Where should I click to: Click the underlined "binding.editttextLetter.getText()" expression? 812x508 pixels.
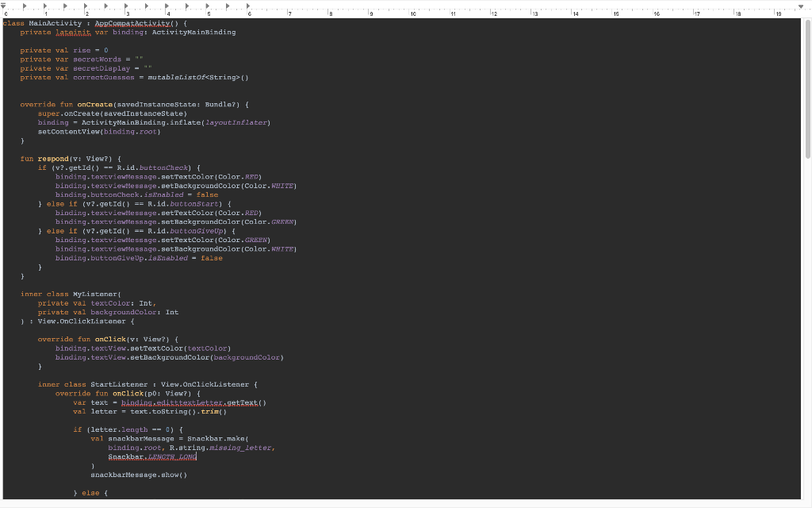click(x=193, y=402)
